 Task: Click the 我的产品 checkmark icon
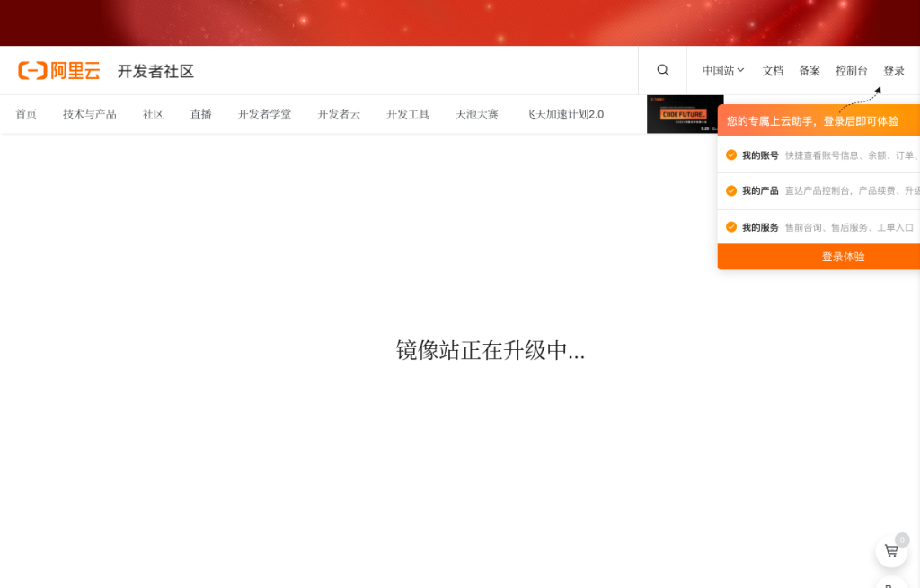731,190
